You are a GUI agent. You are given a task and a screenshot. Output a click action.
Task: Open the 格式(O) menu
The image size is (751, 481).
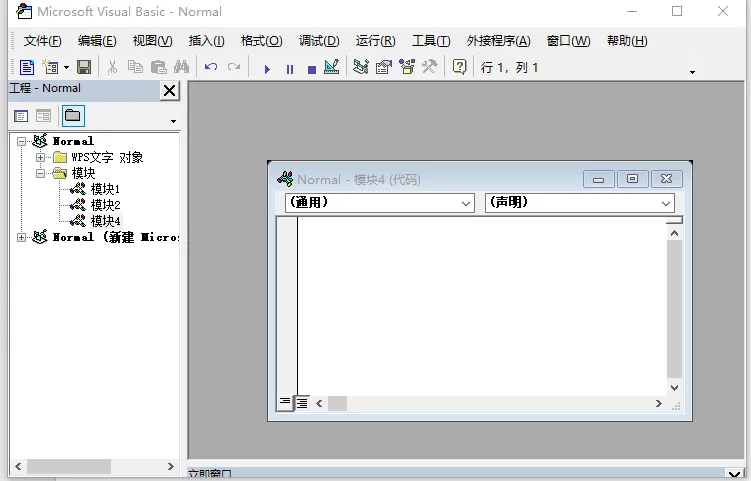[262, 41]
